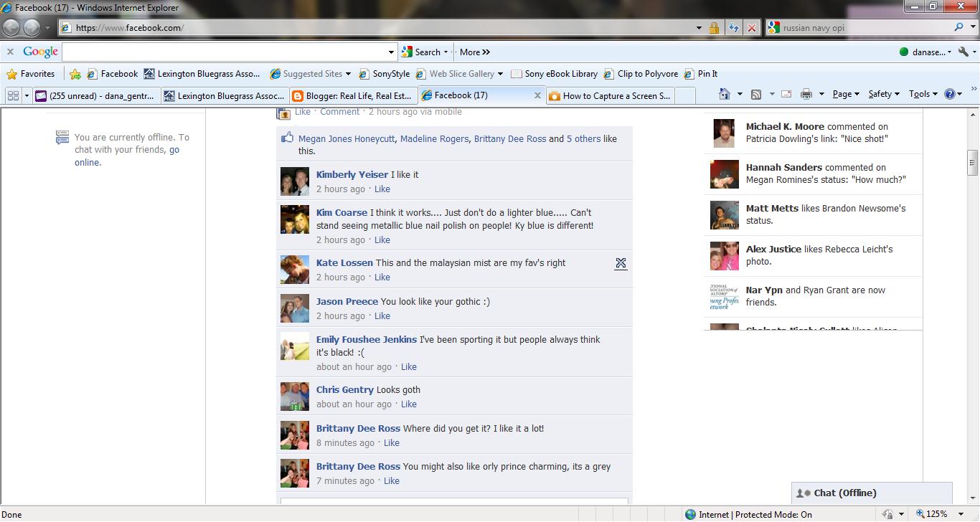This screenshot has height=522, width=980.
Task: Like Emily Foushee Jenkins's comment
Action: (409, 367)
